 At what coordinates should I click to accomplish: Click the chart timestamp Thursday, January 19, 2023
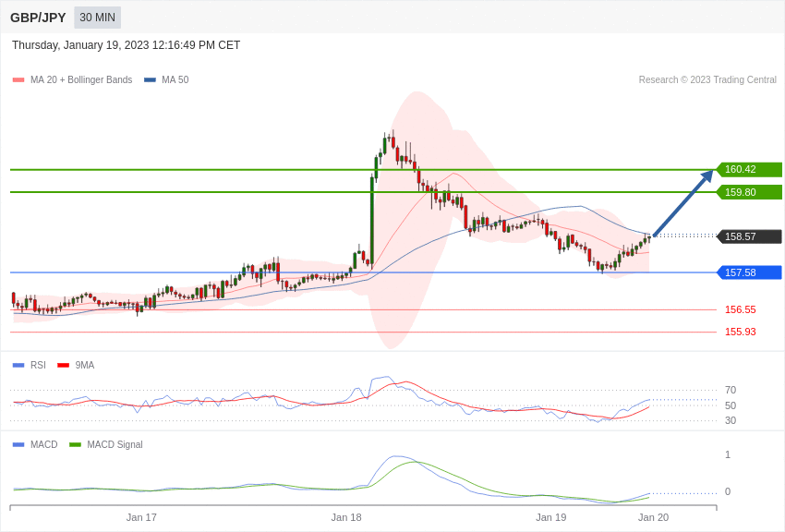pyautogui.click(x=127, y=45)
